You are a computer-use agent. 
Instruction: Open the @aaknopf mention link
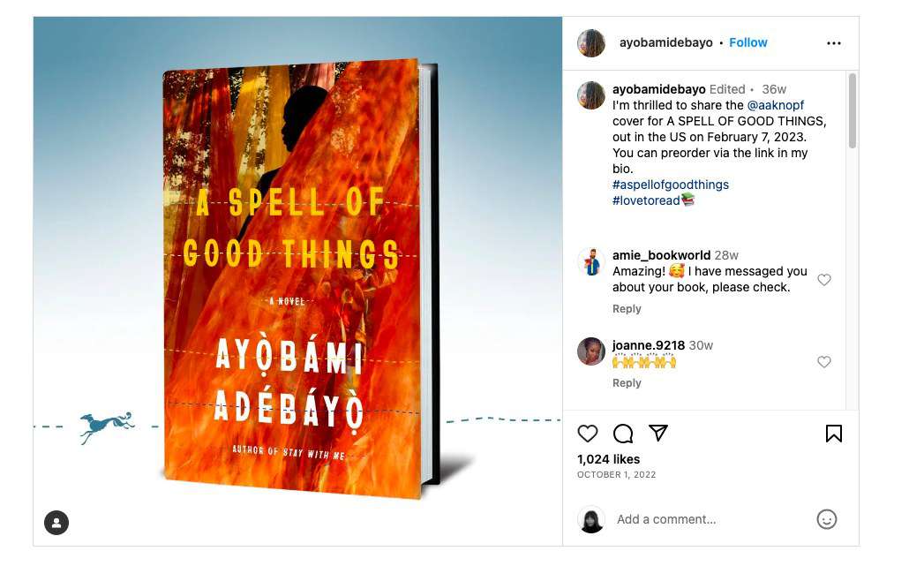(776, 105)
